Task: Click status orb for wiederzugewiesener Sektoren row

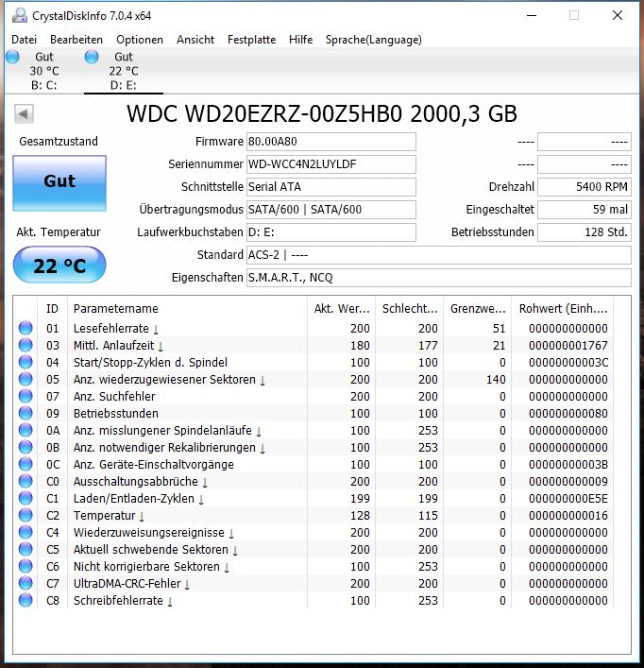Action: point(25,379)
